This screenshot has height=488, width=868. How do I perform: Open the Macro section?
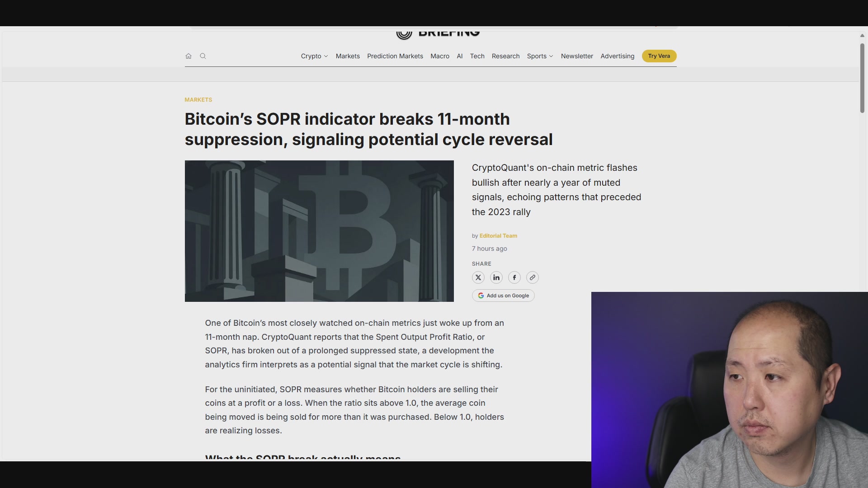click(440, 56)
